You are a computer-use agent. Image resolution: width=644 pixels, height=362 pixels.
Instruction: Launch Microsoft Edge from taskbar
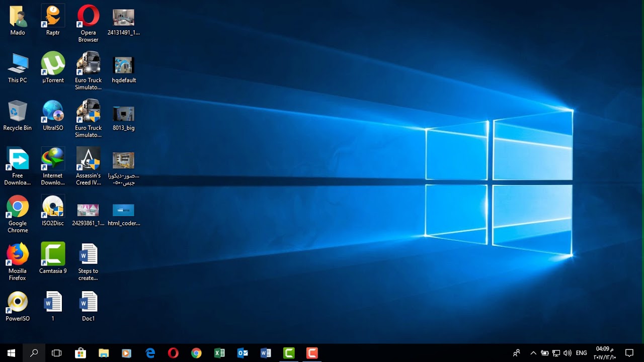[x=150, y=353]
